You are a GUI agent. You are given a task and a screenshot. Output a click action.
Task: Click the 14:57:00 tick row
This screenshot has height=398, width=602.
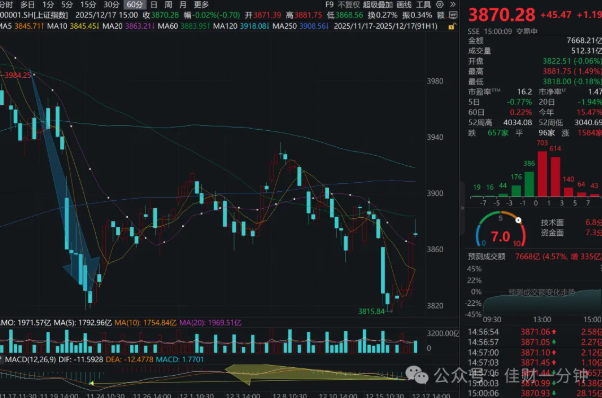coord(535,352)
